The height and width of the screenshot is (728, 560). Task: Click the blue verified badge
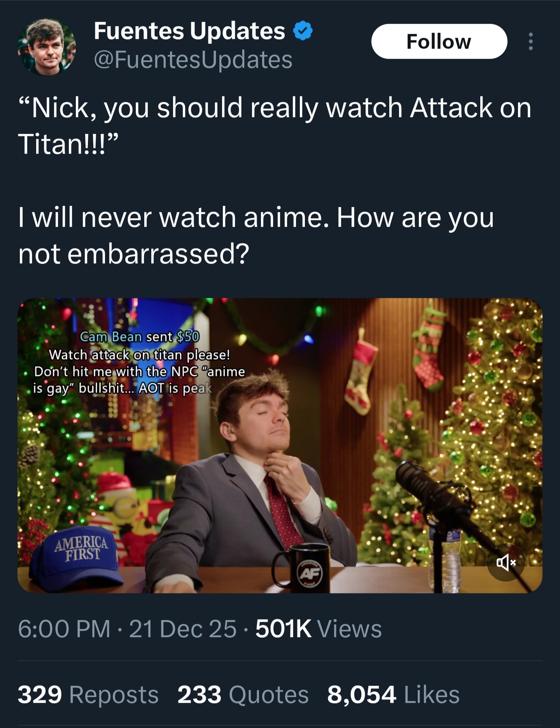pos(303,31)
